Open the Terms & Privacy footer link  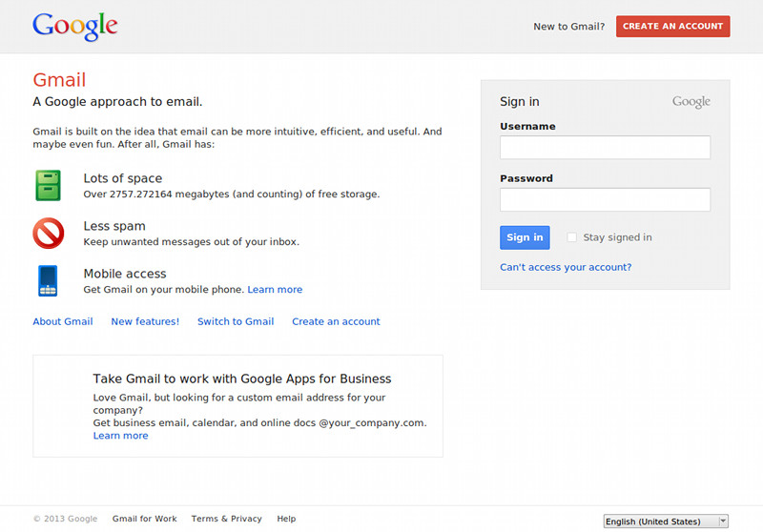[226, 519]
